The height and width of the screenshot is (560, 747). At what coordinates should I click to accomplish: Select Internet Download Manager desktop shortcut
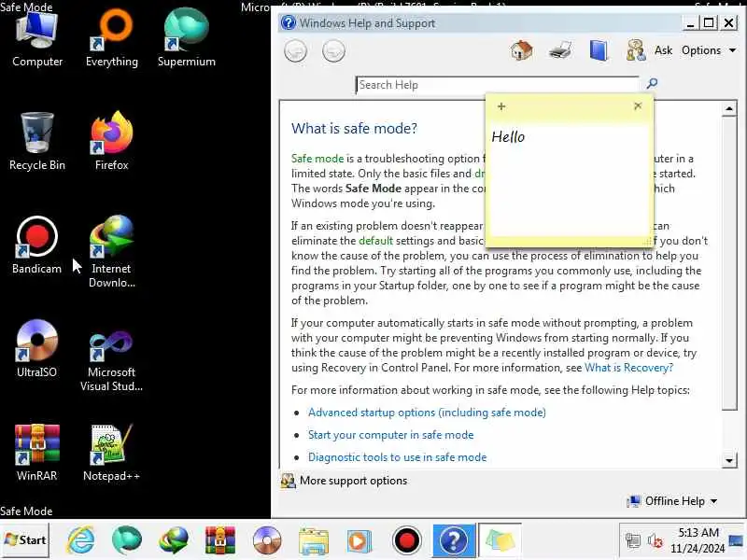coord(112,251)
